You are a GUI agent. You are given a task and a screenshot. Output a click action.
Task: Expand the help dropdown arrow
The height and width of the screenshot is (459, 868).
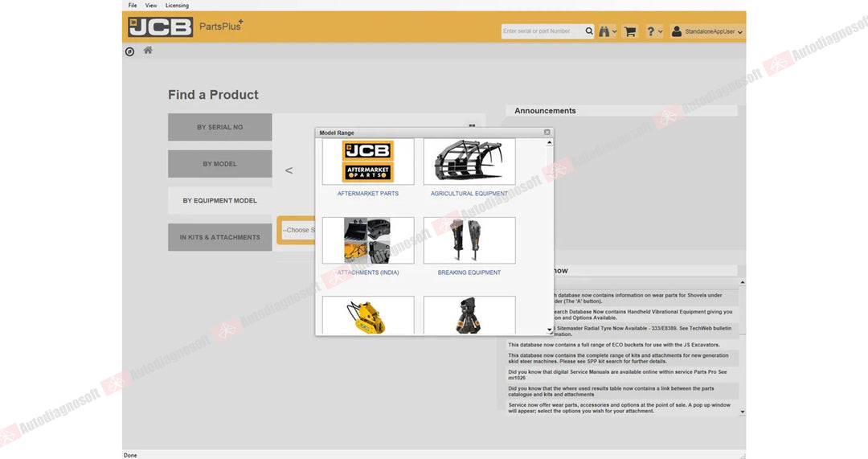661,32
